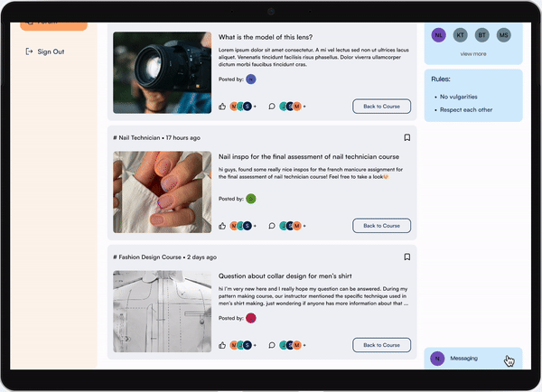This screenshot has height=392, width=542.
Task: View collar post author's red avatar
Action: pos(251,318)
